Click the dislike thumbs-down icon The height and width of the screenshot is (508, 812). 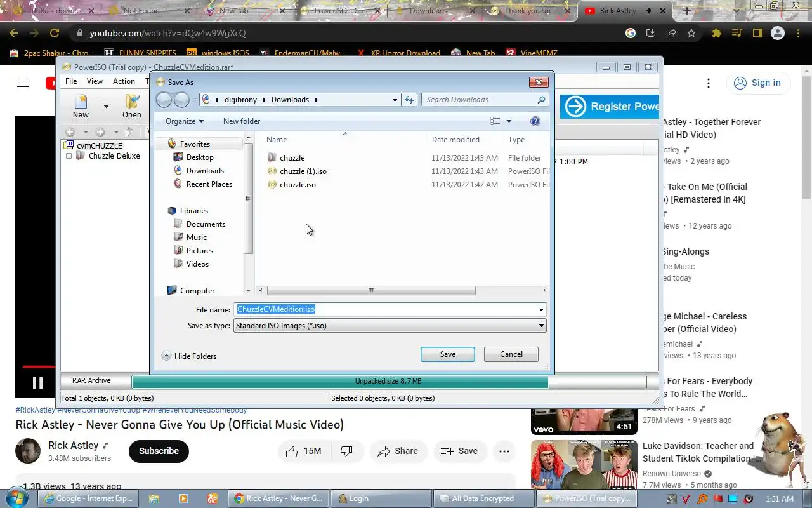click(x=346, y=451)
